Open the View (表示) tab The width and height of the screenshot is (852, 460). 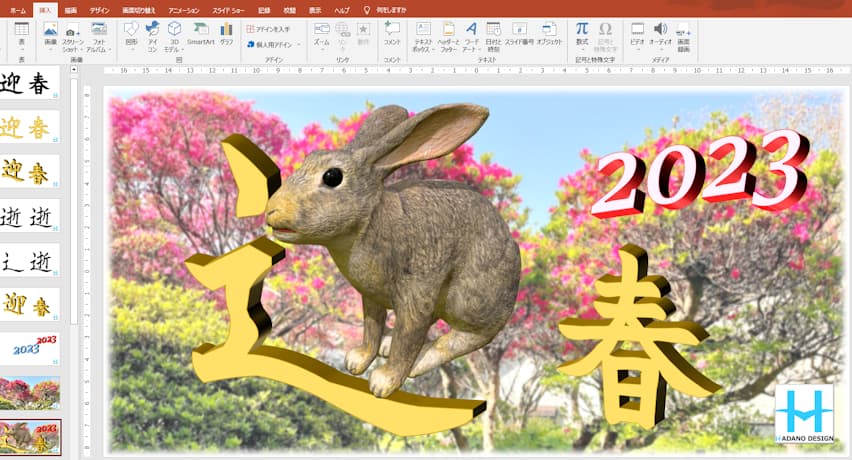tap(315, 10)
